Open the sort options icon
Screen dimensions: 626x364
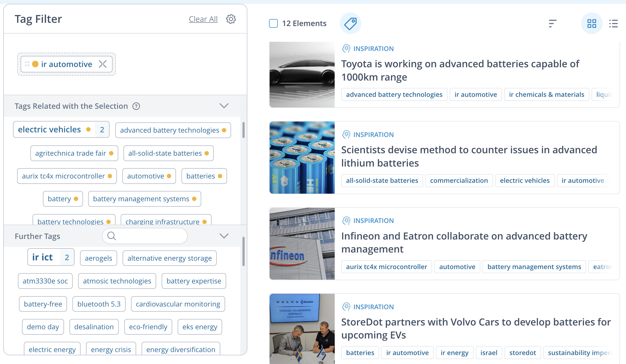pyautogui.click(x=552, y=23)
